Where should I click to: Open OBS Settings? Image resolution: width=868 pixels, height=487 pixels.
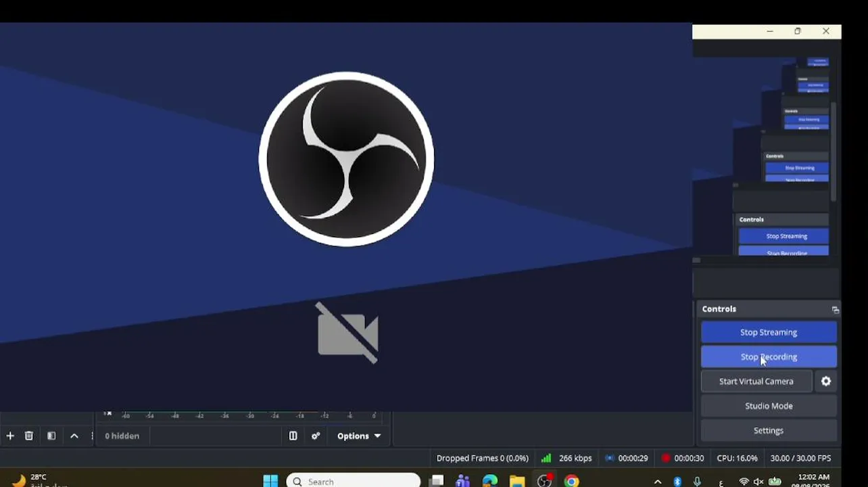pos(769,430)
